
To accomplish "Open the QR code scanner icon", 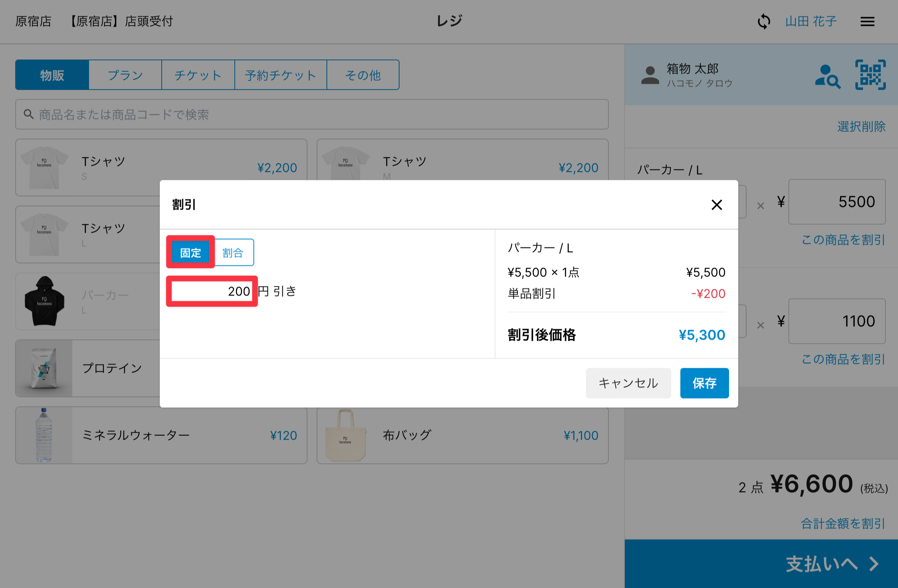I will (x=870, y=75).
